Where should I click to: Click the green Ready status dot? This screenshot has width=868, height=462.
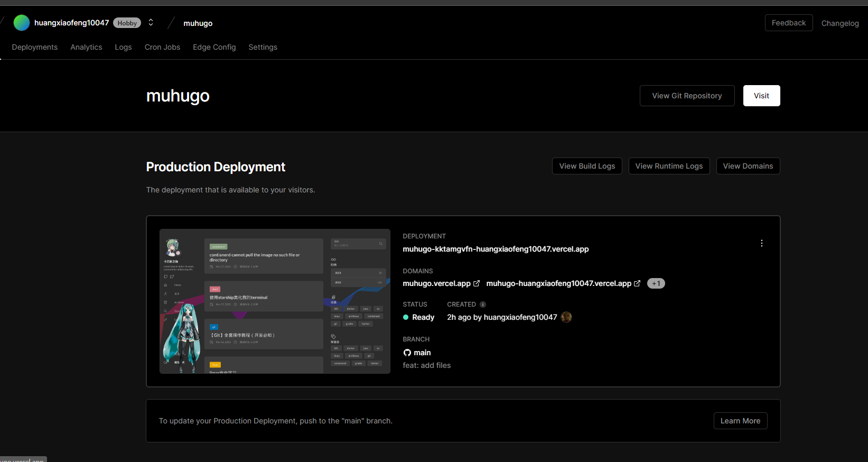point(406,317)
